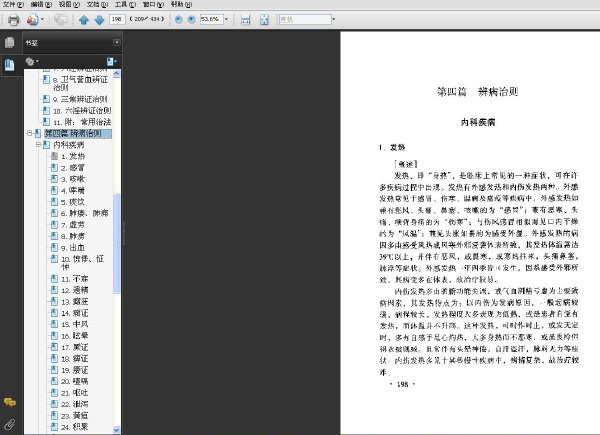Print the document with printer icon
This screenshot has width=600, height=435.
point(13,20)
